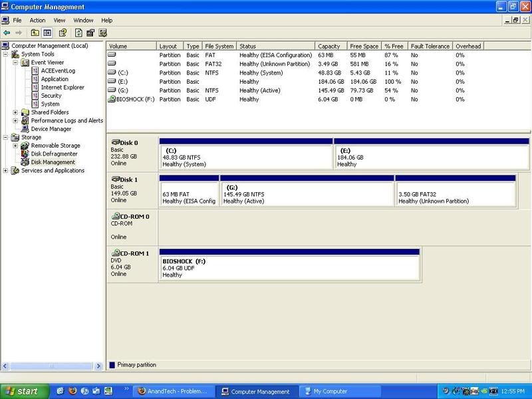The height and width of the screenshot is (399, 532).
Task: Sort volumes by the Free Space column
Action: pos(364,47)
